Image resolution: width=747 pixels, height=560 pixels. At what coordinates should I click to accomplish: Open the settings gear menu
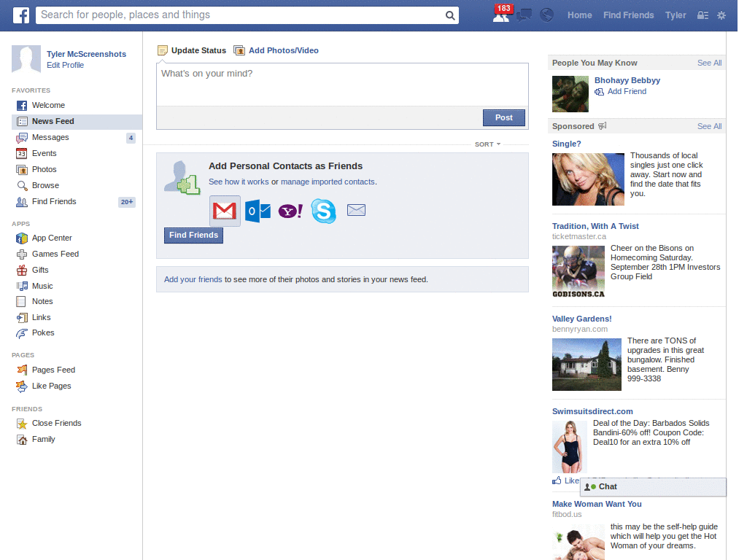click(721, 15)
